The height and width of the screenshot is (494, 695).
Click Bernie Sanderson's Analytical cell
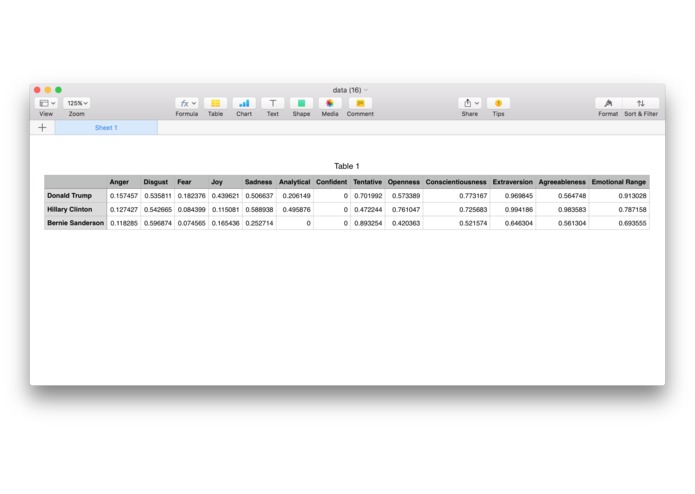295,223
